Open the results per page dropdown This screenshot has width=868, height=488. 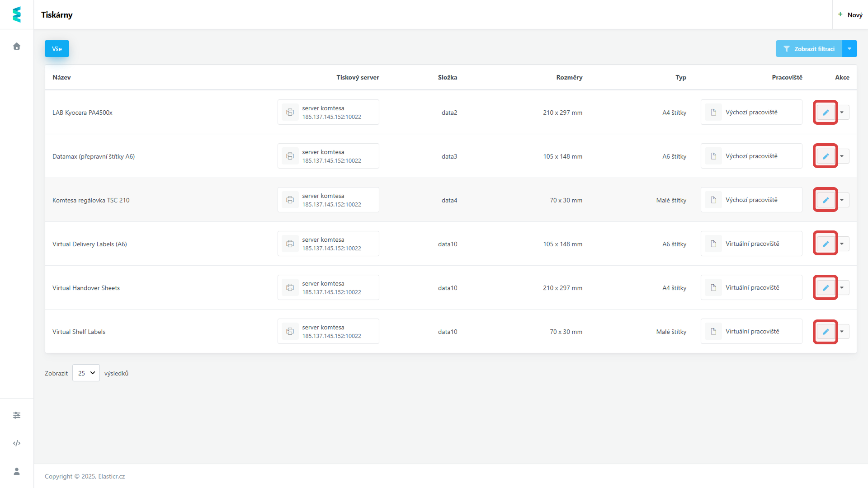click(86, 373)
